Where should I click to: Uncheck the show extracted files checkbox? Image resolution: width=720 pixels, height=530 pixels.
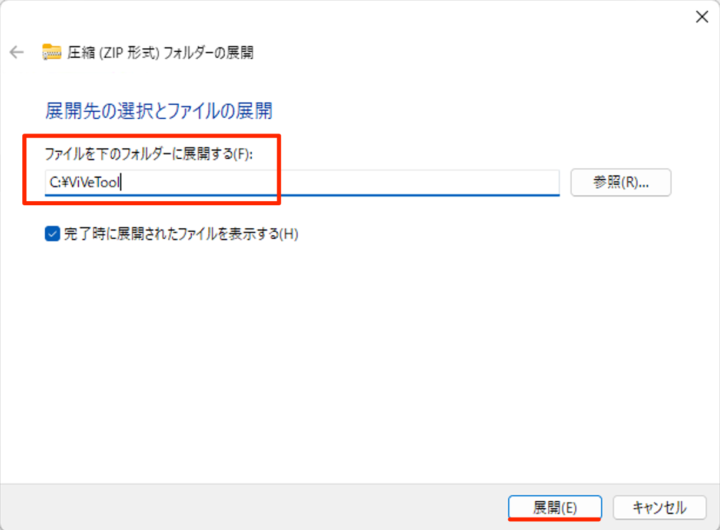tap(52, 234)
